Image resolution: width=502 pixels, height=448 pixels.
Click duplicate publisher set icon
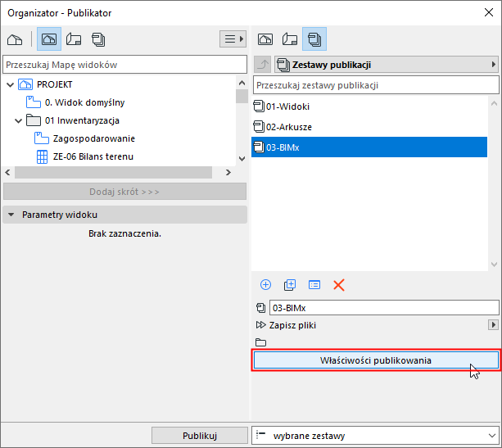(x=290, y=285)
